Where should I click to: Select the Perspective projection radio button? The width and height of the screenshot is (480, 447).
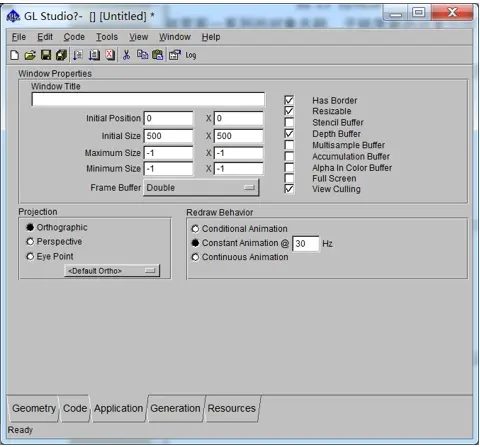pyautogui.click(x=30, y=241)
